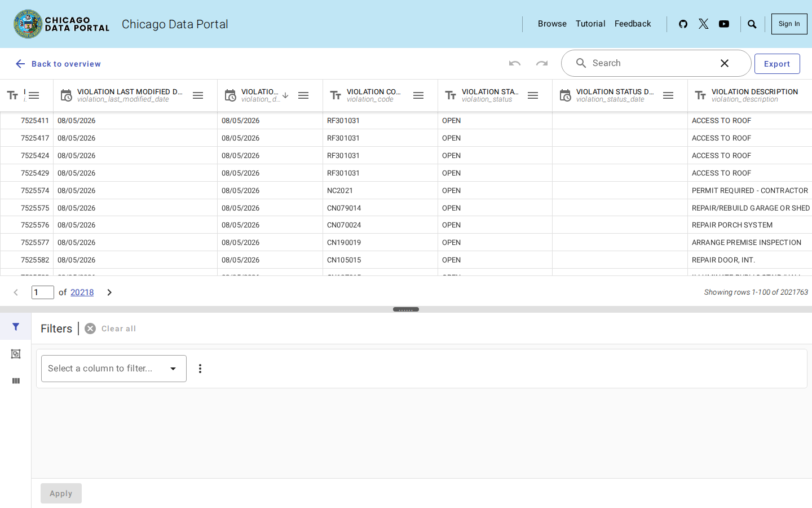Screen dimensions: 812x508
Task: Open the YouTube icon link
Action: click(x=724, y=24)
